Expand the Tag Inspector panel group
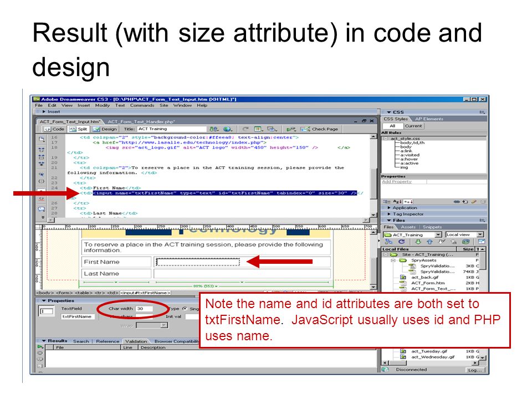532x399 pixels. pyautogui.click(x=389, y=214)
